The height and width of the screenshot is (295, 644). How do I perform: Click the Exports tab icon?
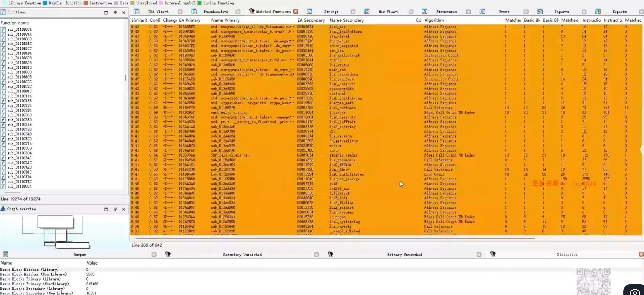598,12
